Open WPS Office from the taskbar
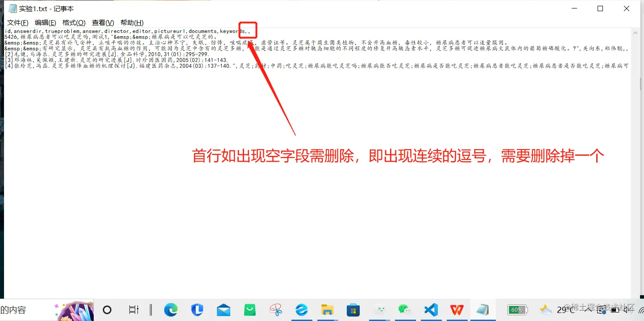 coord(456,310)
